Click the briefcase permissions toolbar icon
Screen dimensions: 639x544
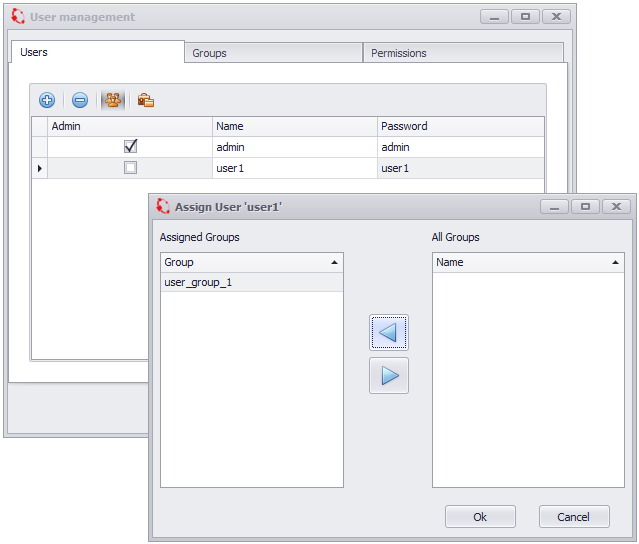(x=146, y=100)
